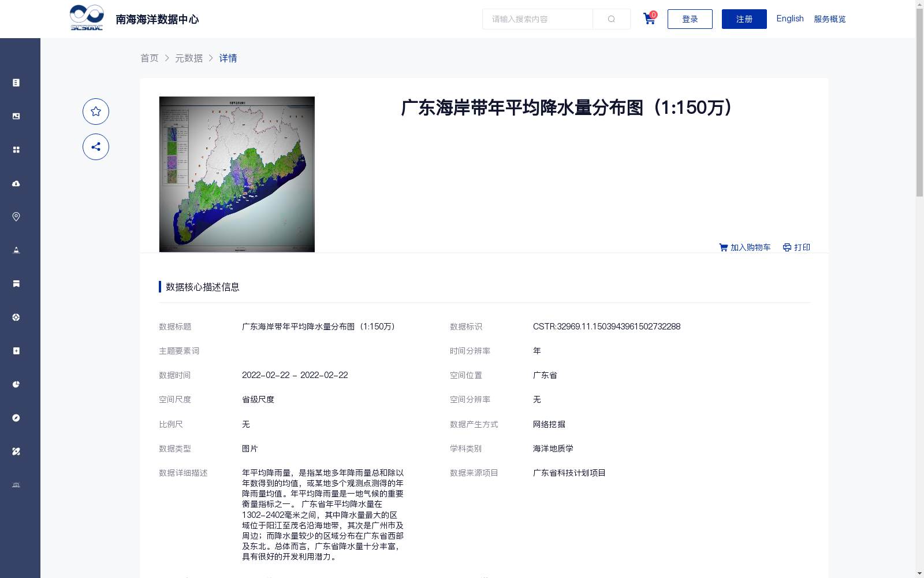The height and width of the screenshot is (578, 924).
Task: Click the 广东省 spatial location value
Action: click(x=545, y=375)
